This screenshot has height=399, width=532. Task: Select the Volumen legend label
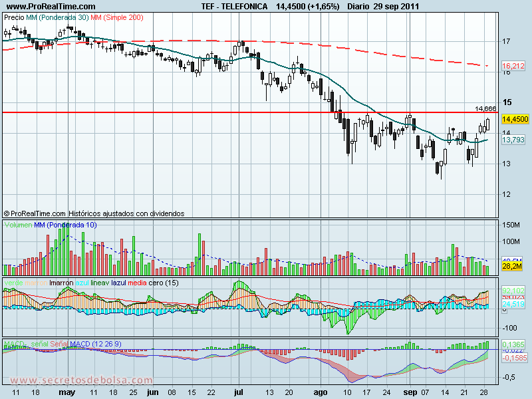pos(19,225)
